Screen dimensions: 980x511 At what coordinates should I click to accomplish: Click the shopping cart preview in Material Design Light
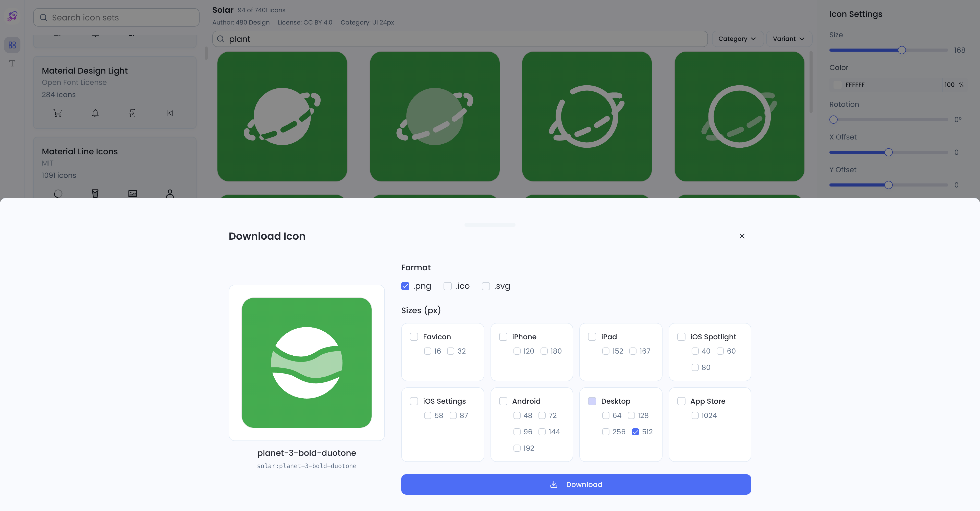[58, 113]
